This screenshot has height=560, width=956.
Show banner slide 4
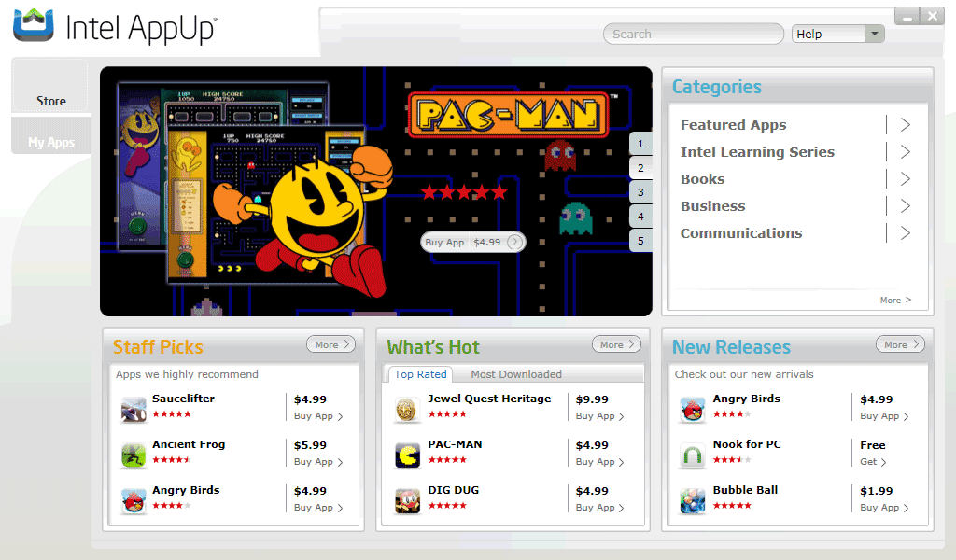coord(640,217)
